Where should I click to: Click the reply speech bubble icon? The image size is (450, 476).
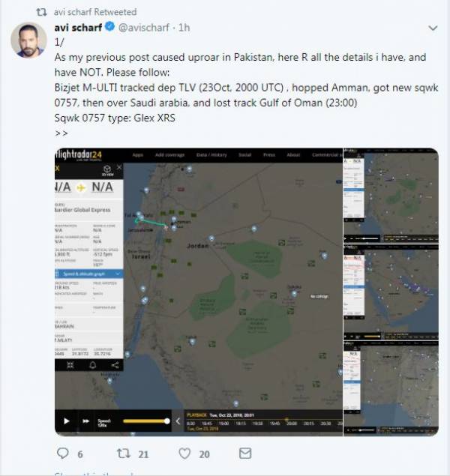point(63,454)
